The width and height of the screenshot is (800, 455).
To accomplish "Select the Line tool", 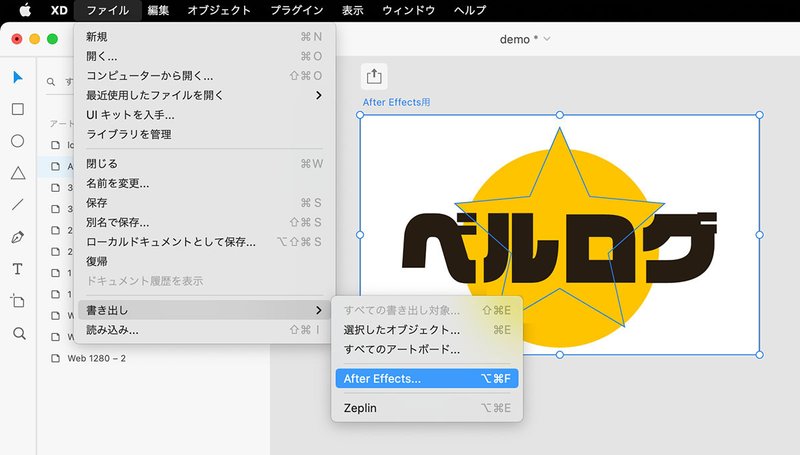I will pyautogui.click(x=18, y=205).
